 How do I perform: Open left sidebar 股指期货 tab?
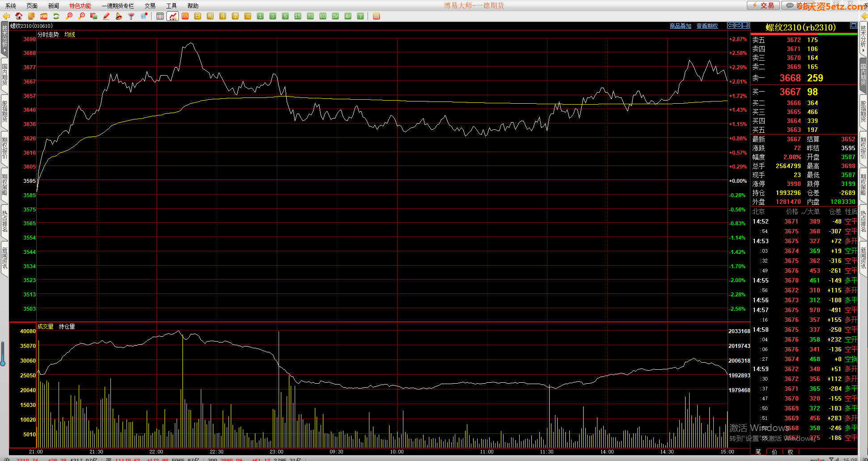[x=4, y=111]
